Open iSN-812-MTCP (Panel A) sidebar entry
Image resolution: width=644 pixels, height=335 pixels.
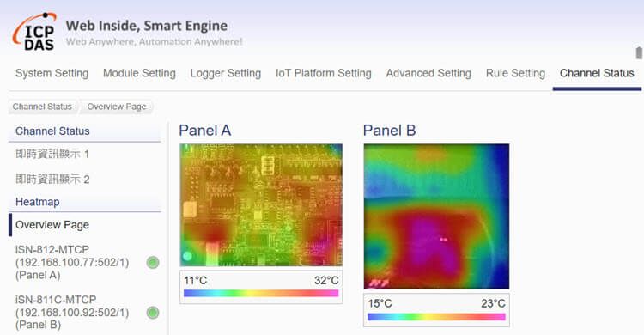72,262
